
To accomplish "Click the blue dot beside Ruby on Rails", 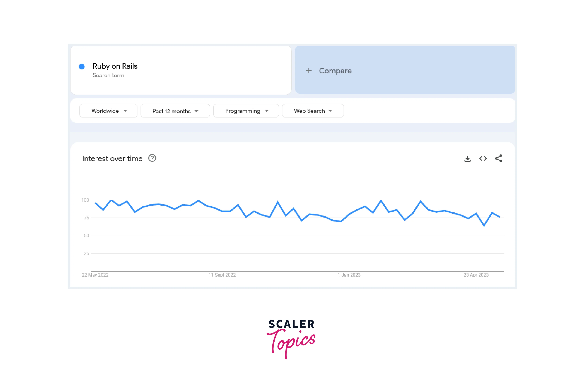I will [x=82, y=67].
